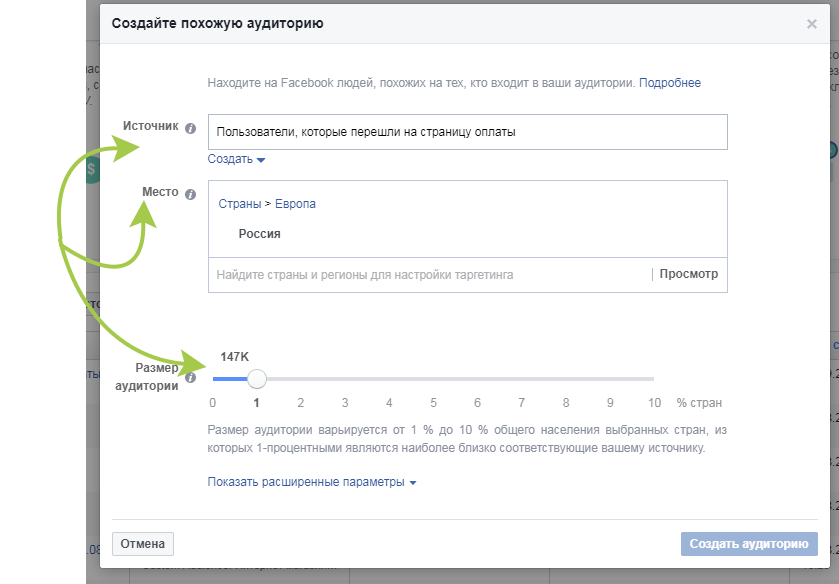839x584 pixels.
Task: Click info icon next to Источник label
Action: (x=190, y=128)
